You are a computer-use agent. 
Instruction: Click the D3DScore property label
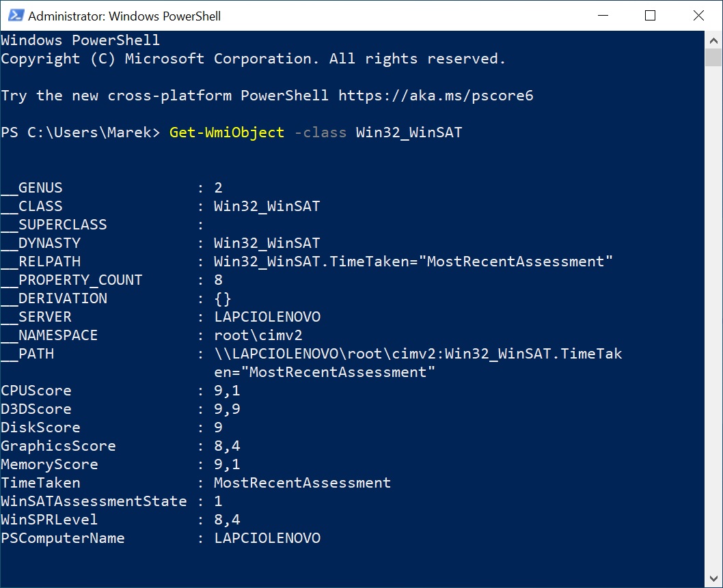point(36,408)
